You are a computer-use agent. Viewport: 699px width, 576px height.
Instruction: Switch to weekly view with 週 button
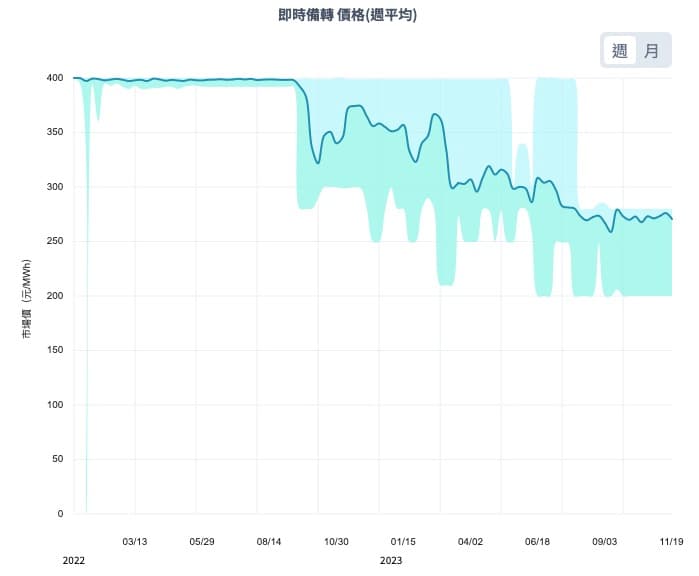[x=620, y=51]
